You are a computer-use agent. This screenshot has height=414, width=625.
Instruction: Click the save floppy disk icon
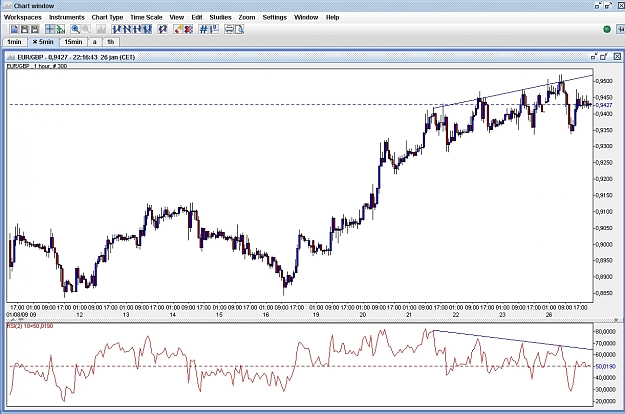coord(24,29)
